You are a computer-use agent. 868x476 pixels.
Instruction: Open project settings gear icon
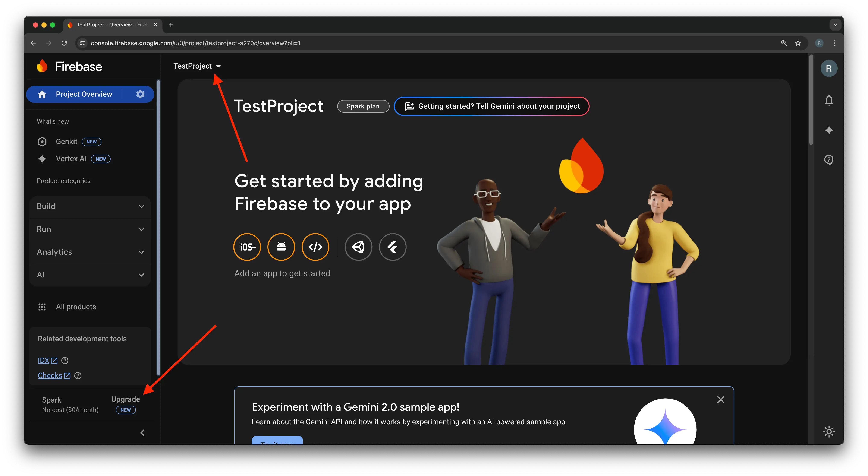point(140,94)
